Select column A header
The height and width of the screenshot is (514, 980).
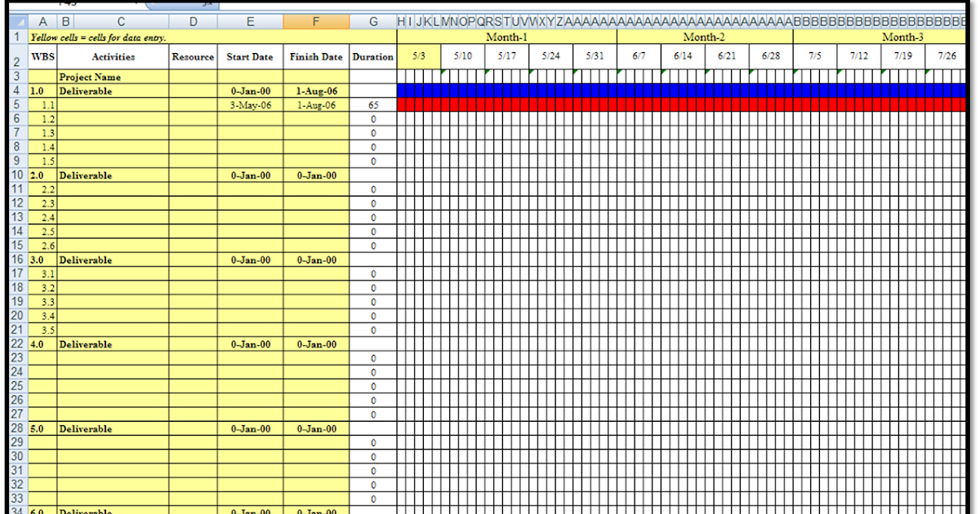(42, 22)
